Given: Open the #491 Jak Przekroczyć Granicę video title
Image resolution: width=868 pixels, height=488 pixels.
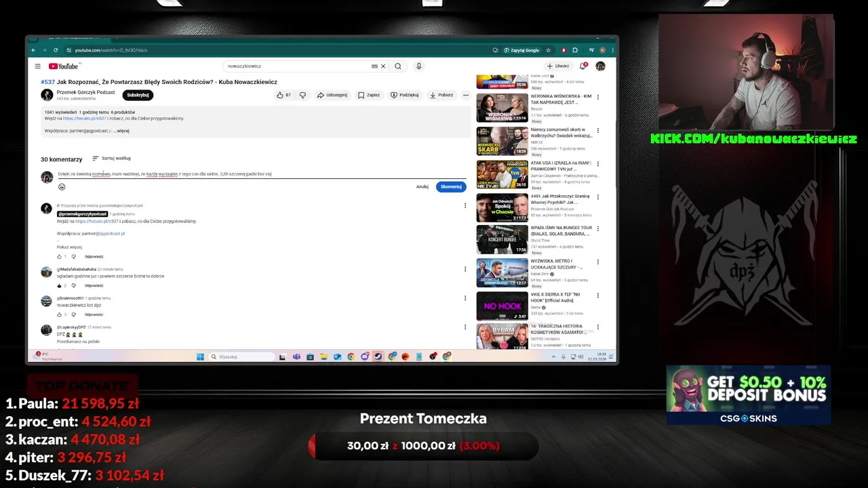Looking at the screenshot, I should tap(560, 199).
